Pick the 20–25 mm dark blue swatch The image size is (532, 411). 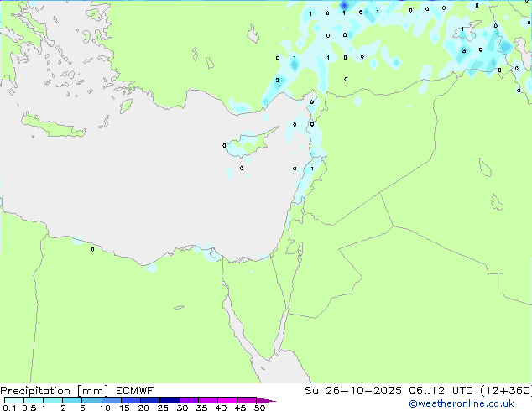[150, 400]
